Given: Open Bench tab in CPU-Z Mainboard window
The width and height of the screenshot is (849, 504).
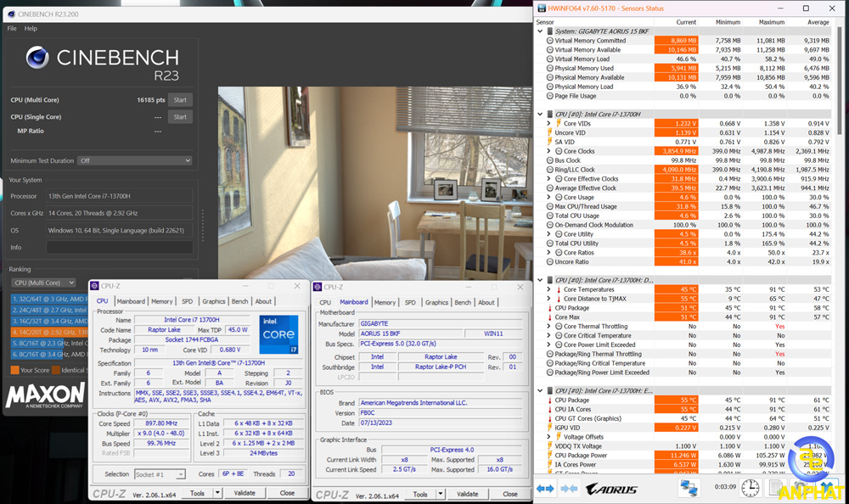Looking at the screenshot, I should (463, 303).
